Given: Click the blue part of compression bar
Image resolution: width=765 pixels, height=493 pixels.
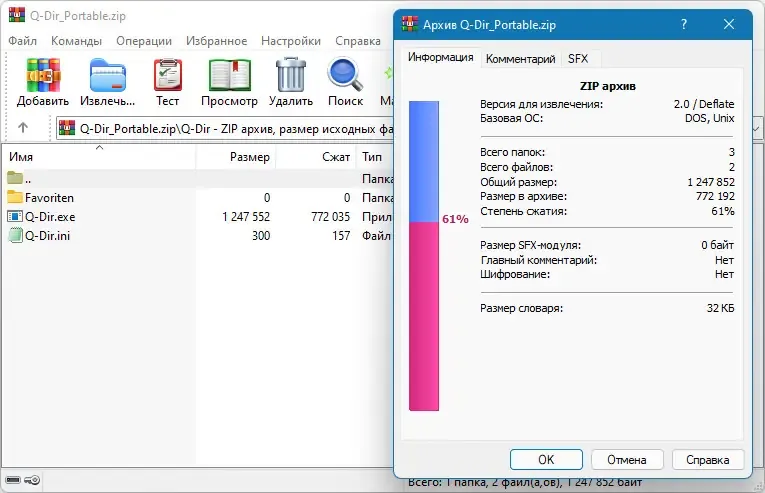Looking at the screenshot, I should coord(423,162).
